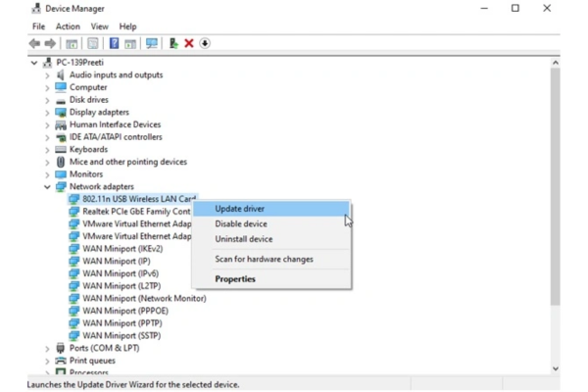Screen dimensions: 588x392
Task: Click the Ports (COM & LPT) icon
Action: click(61, 348)
